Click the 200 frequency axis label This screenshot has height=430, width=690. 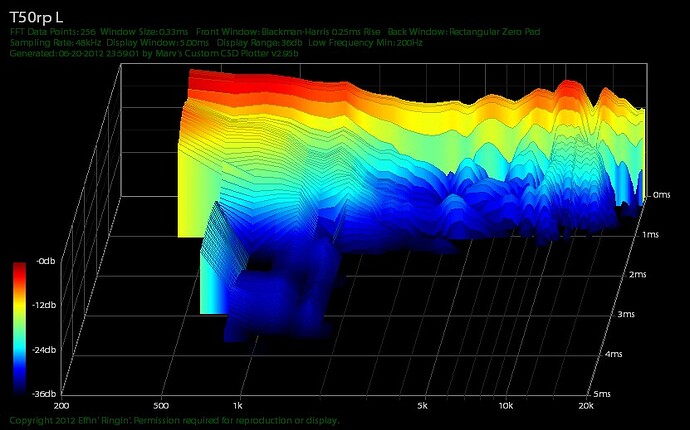62,407
